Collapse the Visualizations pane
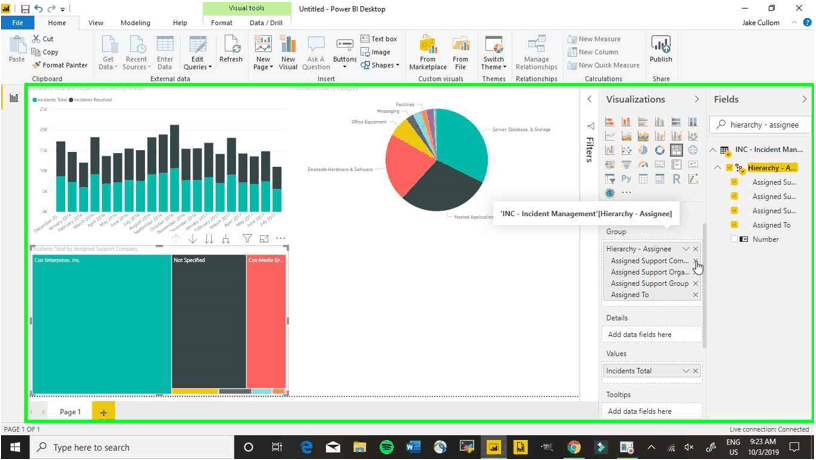816x460 pixels. pyautogui.click(x=697, y=99)
